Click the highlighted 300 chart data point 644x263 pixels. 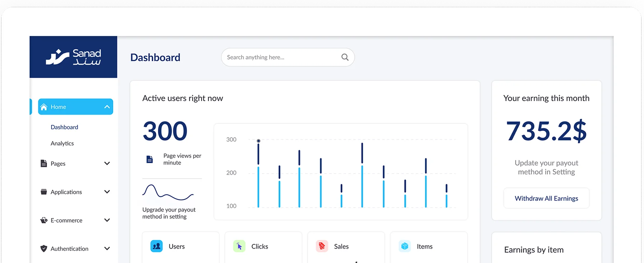[258, 141]
